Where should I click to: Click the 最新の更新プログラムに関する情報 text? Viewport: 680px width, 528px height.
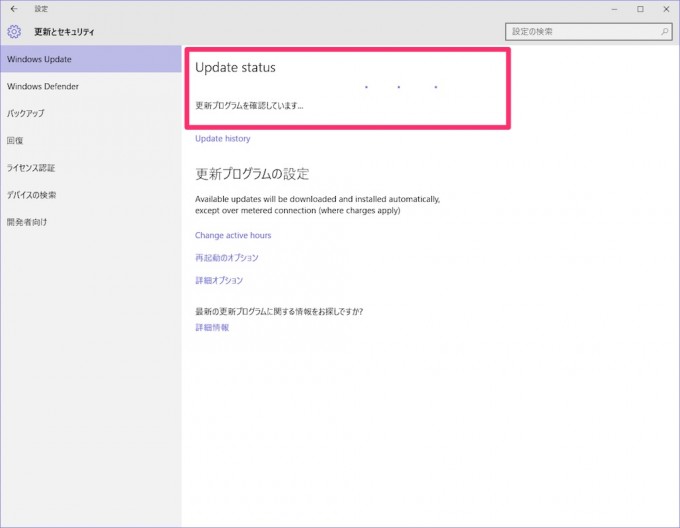click(x=279, y=312)
